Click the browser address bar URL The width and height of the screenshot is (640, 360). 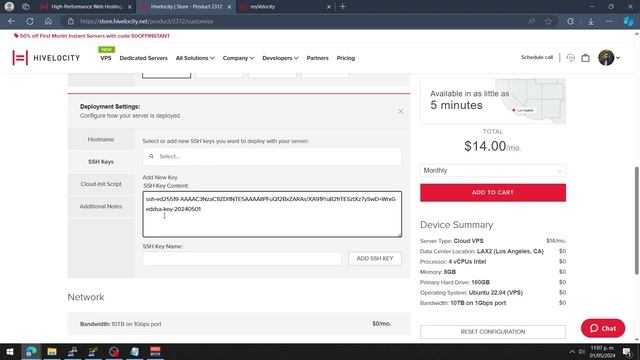(147, 21)
